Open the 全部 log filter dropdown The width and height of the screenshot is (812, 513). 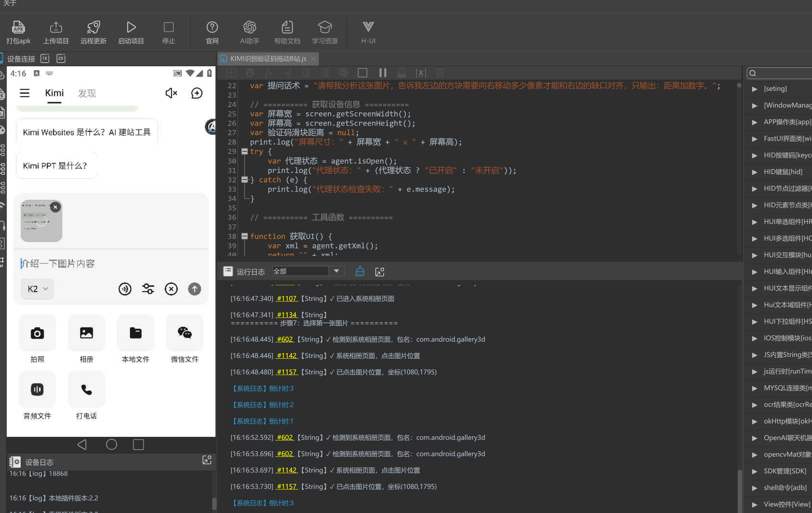pyautogui.click(x=308, y=271)
